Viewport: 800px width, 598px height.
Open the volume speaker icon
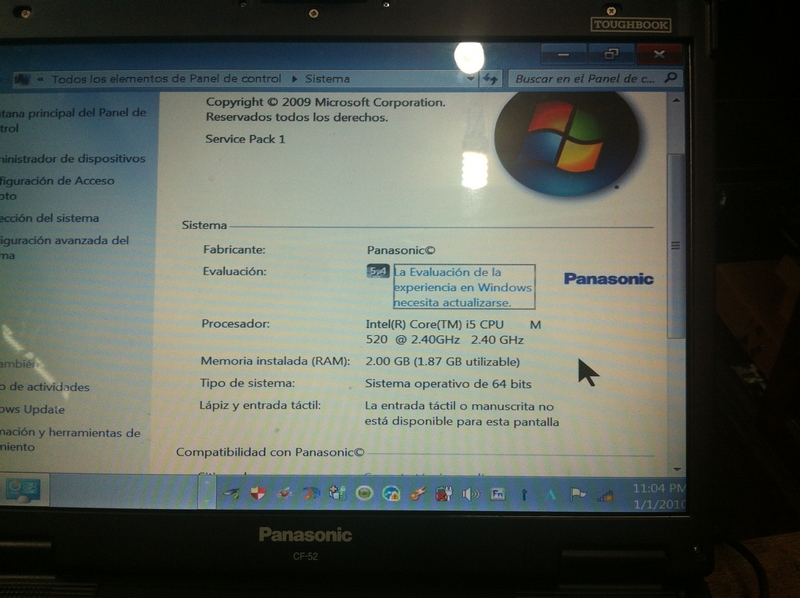(470, 494)
